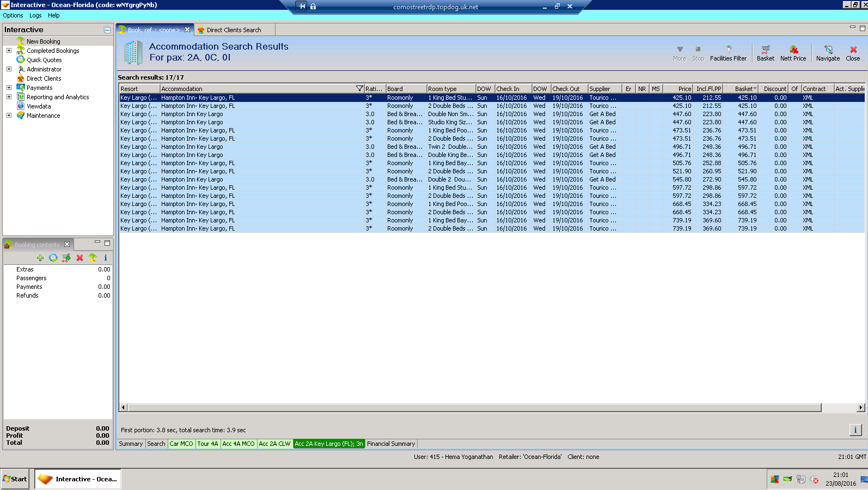Viewport: 868px width, 490px height.
Task: Click the red X delete icon in Booking contents
Action: (x=80, y=258)
